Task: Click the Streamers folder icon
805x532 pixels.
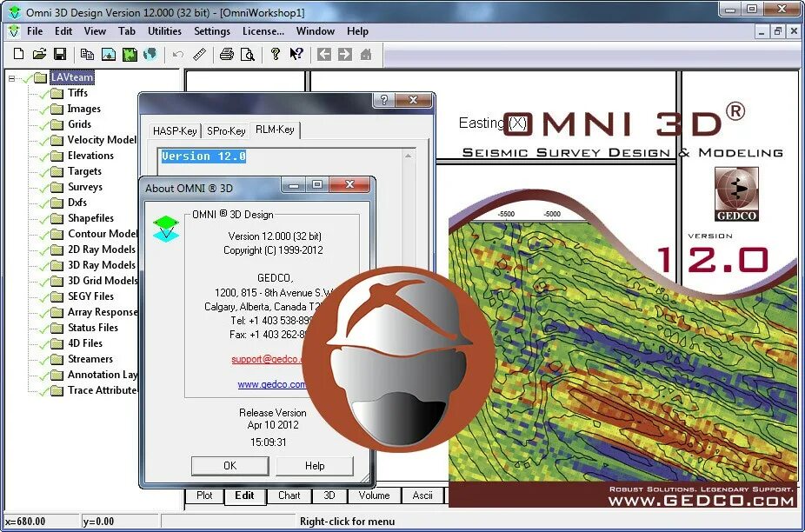Action: coord(57,360)
